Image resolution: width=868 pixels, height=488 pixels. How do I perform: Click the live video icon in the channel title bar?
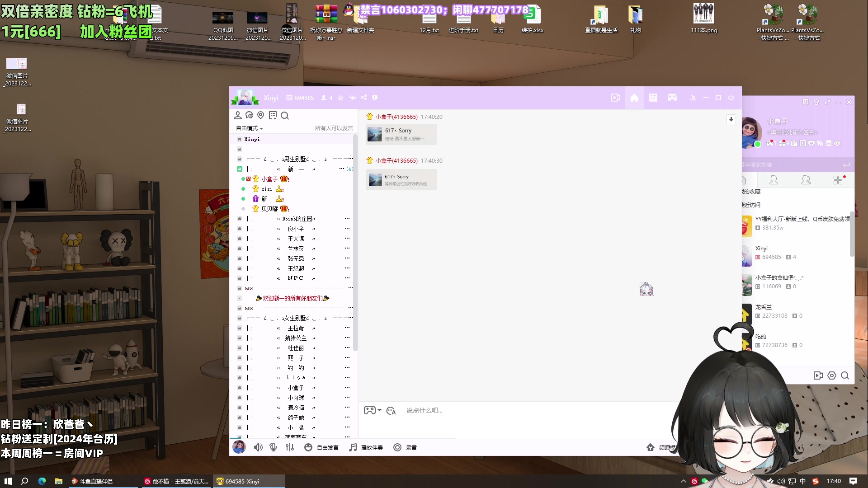(615, 98)
